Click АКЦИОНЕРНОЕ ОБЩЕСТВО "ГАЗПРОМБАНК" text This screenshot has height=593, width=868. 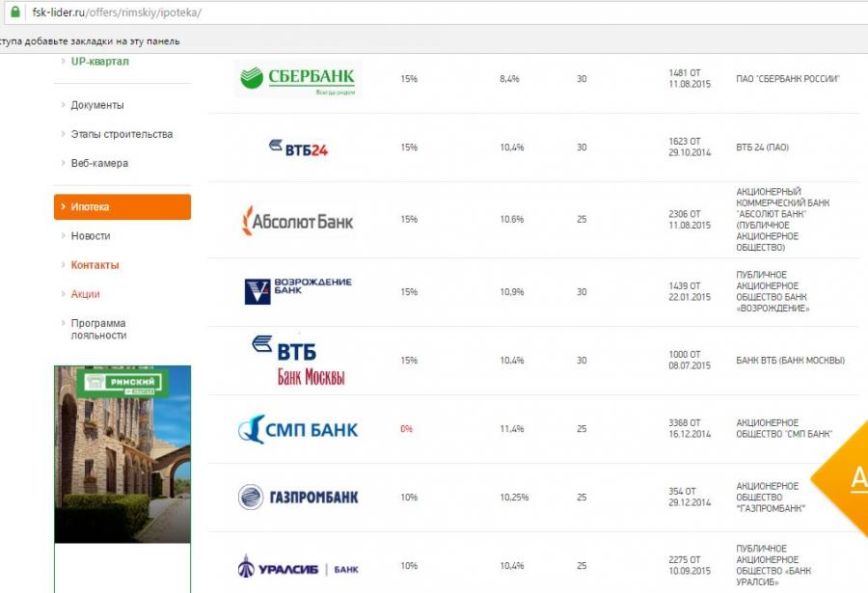771,498
